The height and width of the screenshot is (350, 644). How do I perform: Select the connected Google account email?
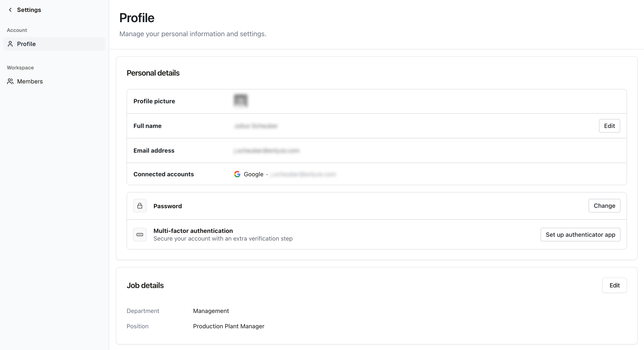pos(303,174)
